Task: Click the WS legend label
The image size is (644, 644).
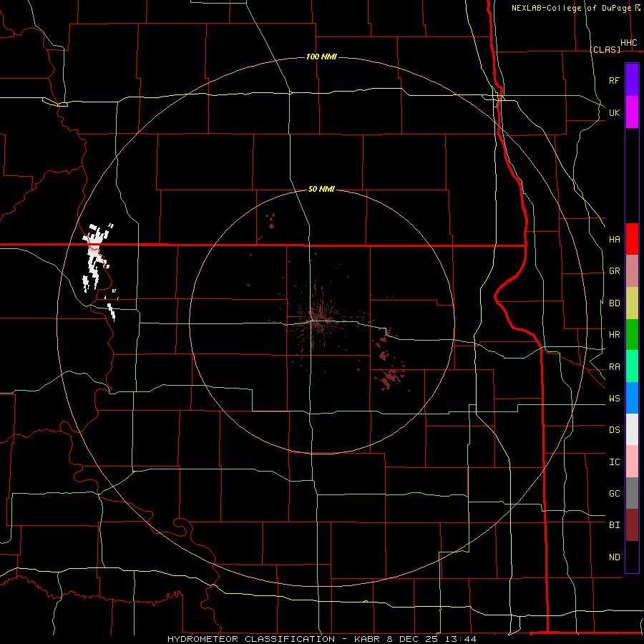Action: (614, 398)
